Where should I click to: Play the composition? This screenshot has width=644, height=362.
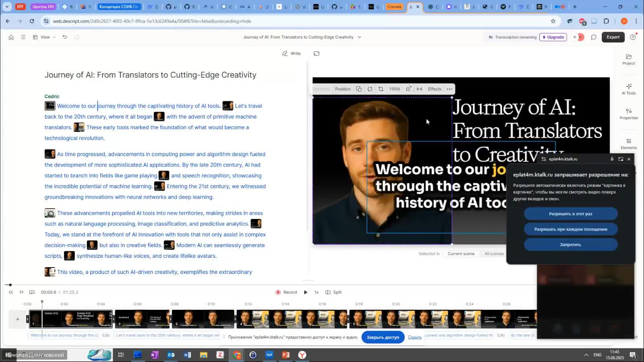(x=305, y=292)
